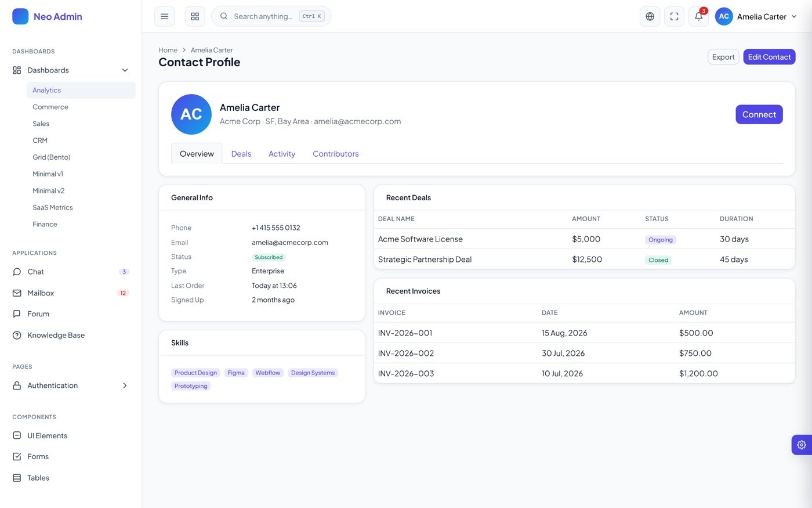This screenshot has height=508, width=812.
Task: Click the Subscribed status badge
Action: coord(269,257)
